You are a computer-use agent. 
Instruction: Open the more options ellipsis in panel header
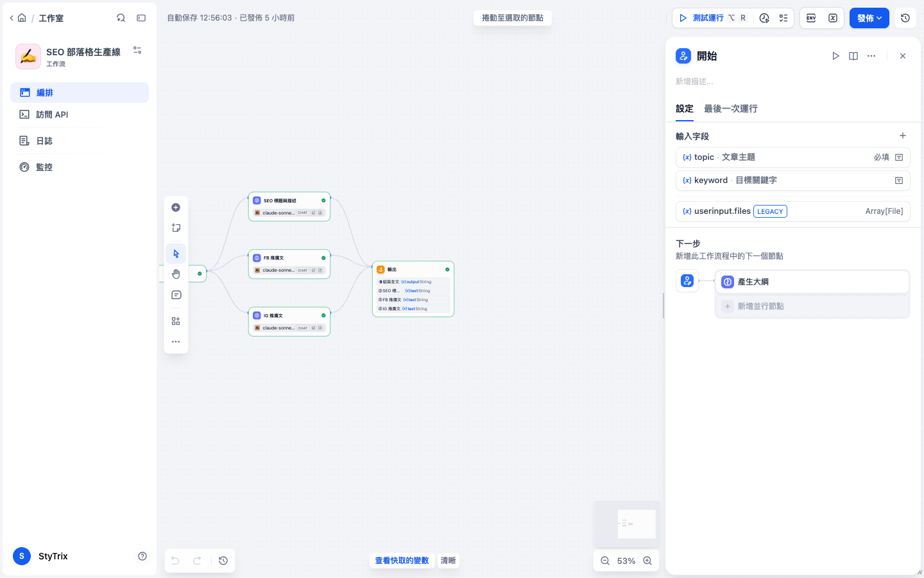pos(871,56)
